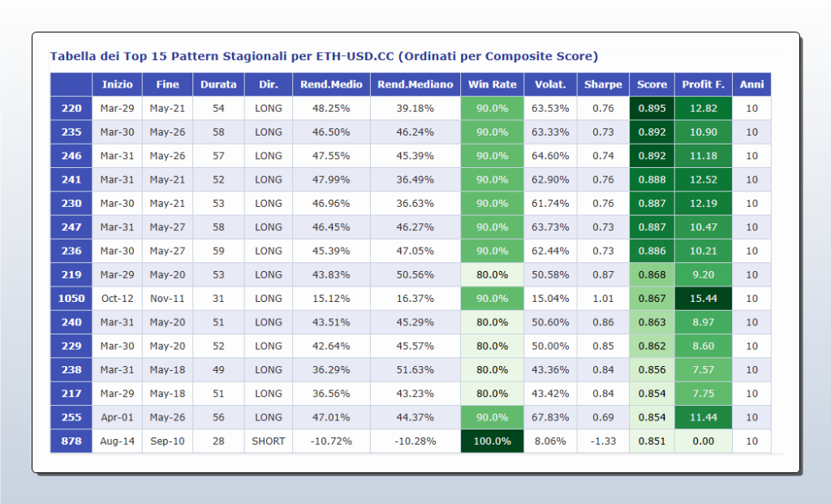Click the Score column header
Screen dimensions: 831x504
coord(652,84)
